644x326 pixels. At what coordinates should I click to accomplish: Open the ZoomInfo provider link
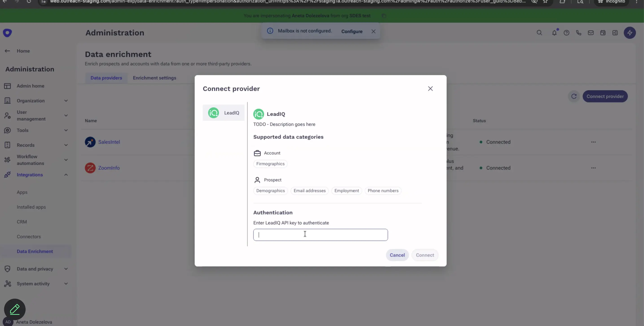coord(109,168)
